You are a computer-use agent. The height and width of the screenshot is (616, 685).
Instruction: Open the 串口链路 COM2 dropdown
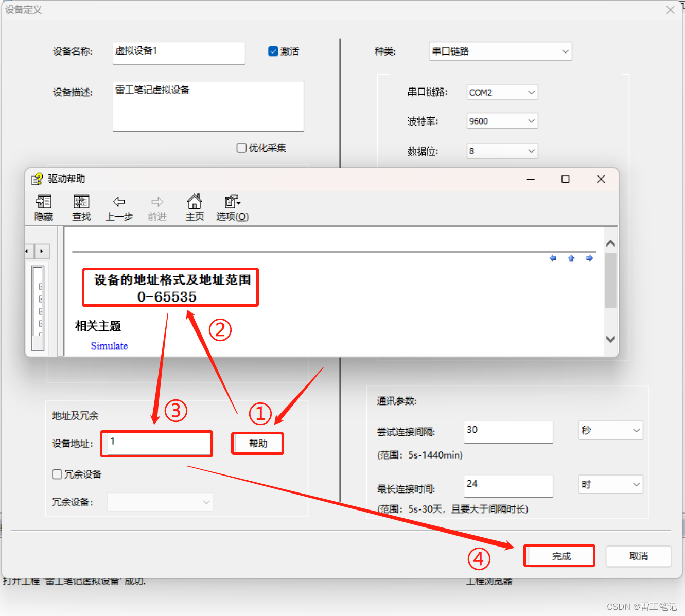502,92
